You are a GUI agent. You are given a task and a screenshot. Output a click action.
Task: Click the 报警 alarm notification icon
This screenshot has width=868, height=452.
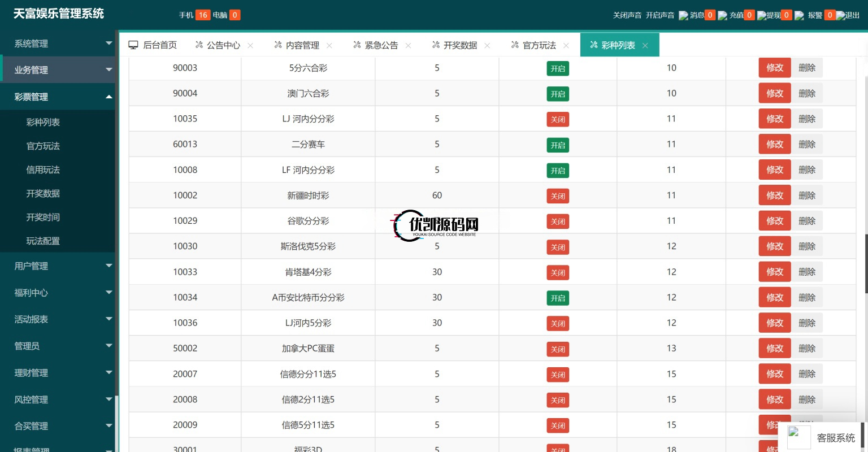799,16
